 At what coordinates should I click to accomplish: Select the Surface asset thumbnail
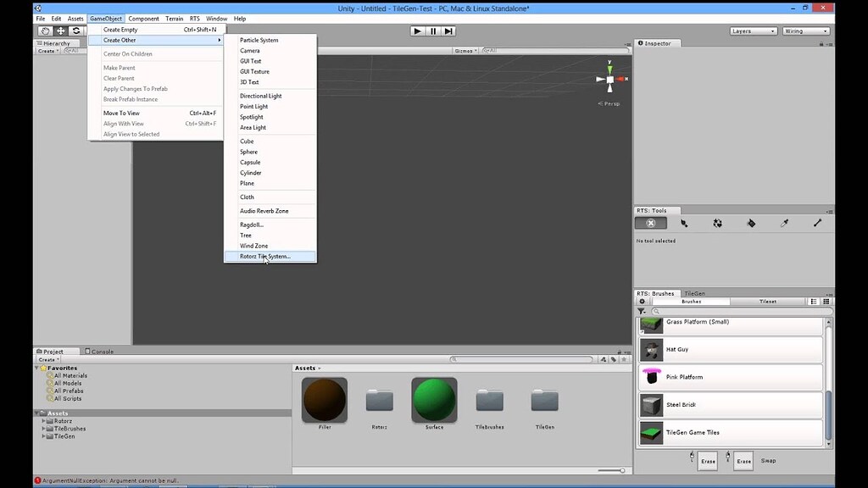coord(434,398)
